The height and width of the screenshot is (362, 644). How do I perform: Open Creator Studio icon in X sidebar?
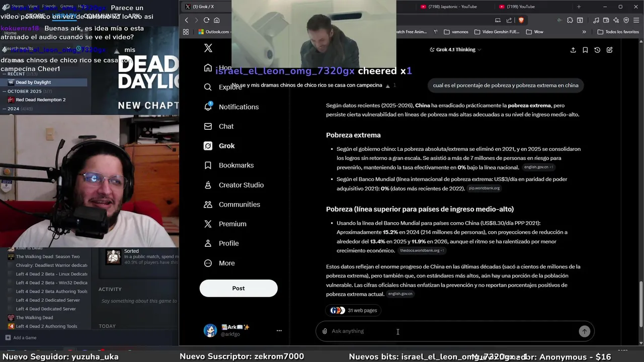(208, 185)
